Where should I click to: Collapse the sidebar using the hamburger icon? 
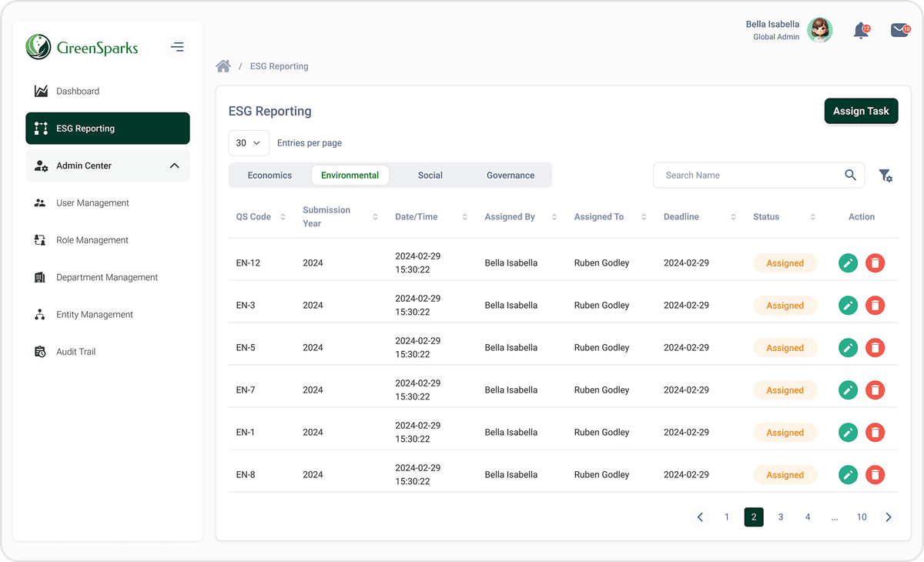click(x=177, y=46)
